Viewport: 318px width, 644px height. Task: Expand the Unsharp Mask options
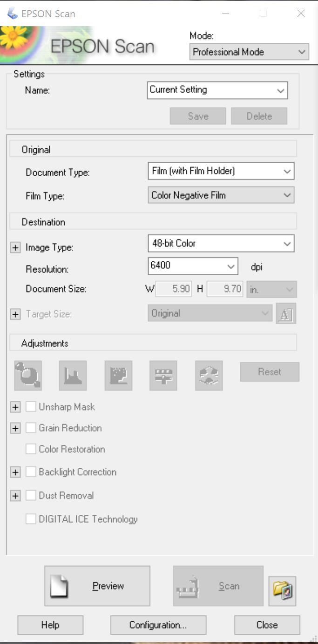click(x=15, y=407)
